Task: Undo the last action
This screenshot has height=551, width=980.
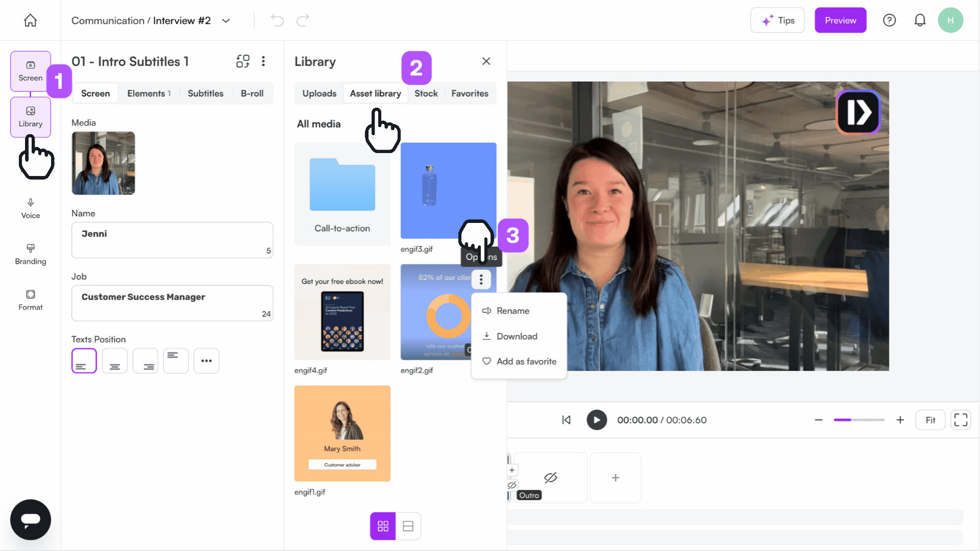Action: (277, 20)
